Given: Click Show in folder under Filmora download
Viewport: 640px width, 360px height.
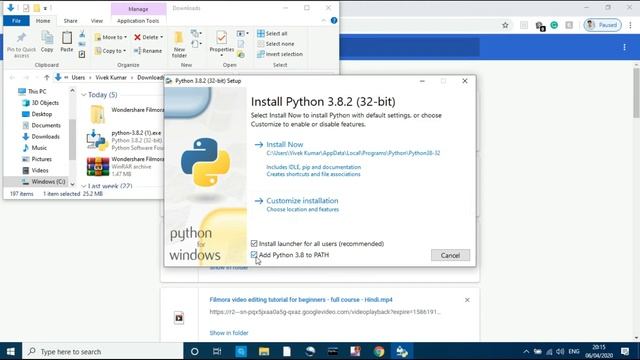Looking at the screenshot, I should pos(229,333).
